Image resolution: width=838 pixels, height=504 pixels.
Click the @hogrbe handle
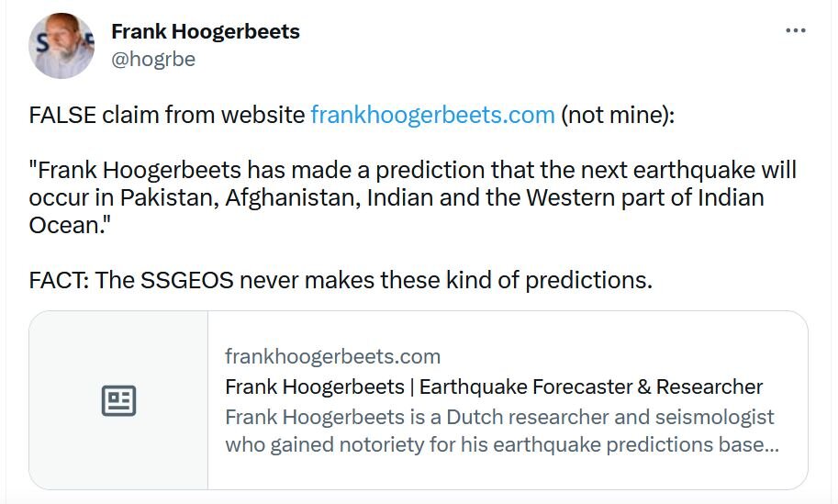[x=153, y=60]
